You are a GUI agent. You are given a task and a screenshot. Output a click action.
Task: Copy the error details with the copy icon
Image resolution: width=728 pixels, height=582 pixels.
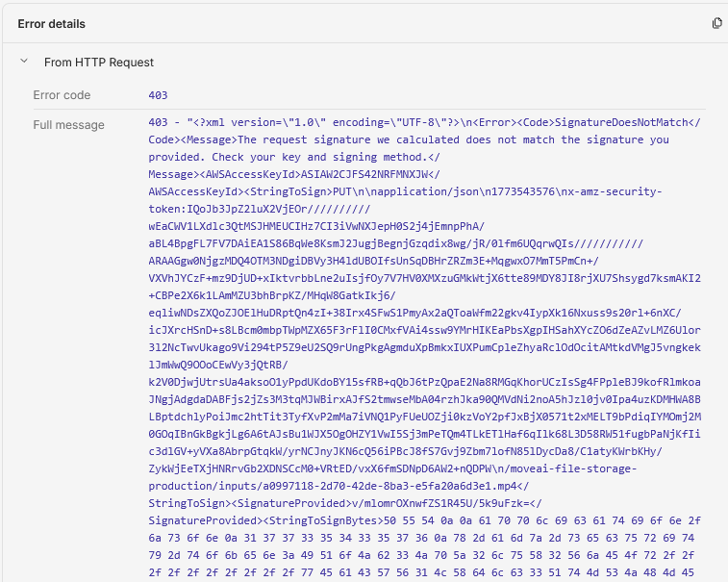pyautogui.click(x=716, y=23)
